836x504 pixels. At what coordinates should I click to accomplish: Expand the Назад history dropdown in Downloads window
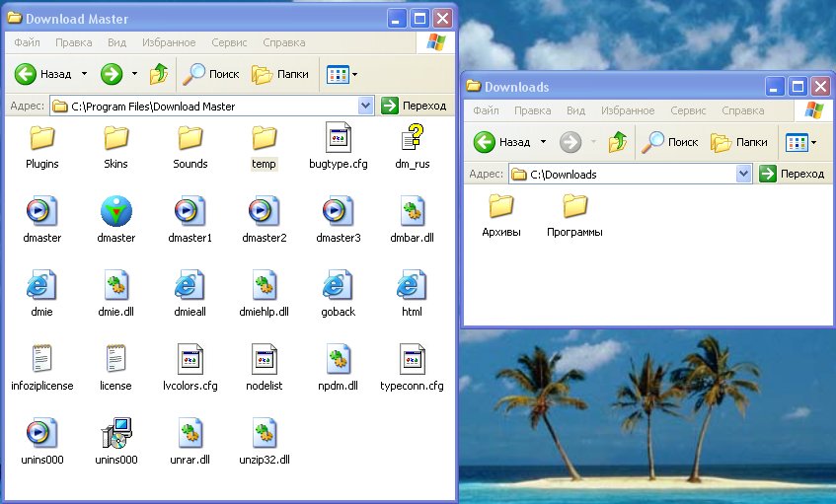[543, 142]
